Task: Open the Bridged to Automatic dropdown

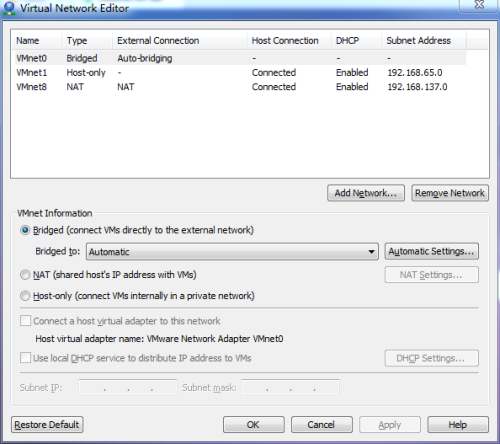Action: click(x=232, y=252)
